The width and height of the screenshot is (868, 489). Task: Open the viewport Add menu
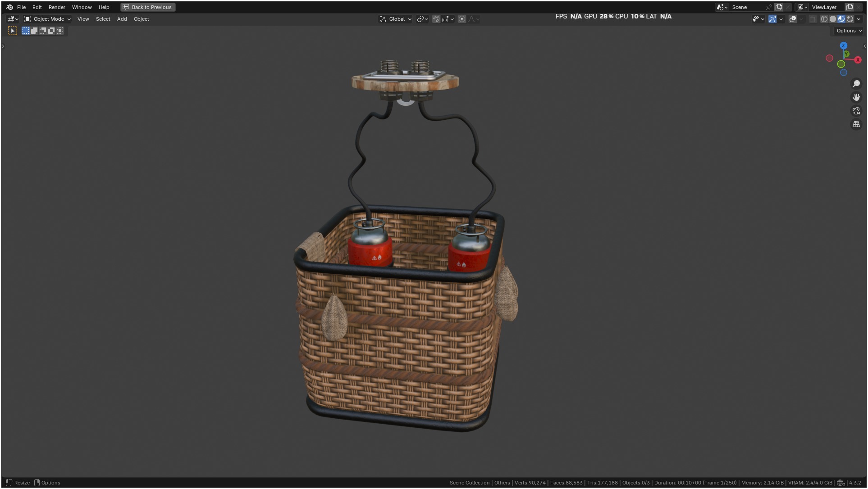coord(122,19)
